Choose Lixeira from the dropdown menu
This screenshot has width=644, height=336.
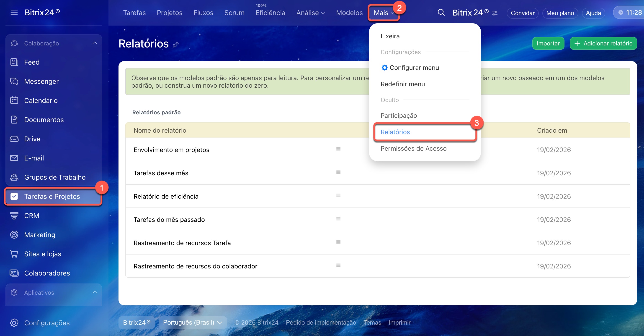[x=390, y=36]
